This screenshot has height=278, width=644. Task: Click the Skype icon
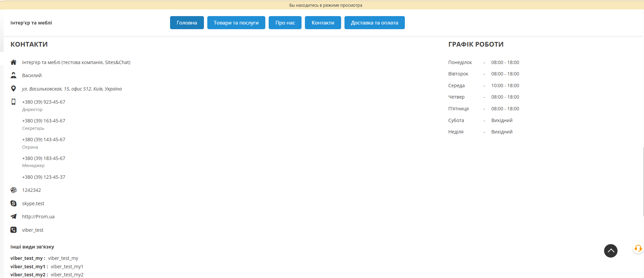pyautogui.click(x=13, y=204)
